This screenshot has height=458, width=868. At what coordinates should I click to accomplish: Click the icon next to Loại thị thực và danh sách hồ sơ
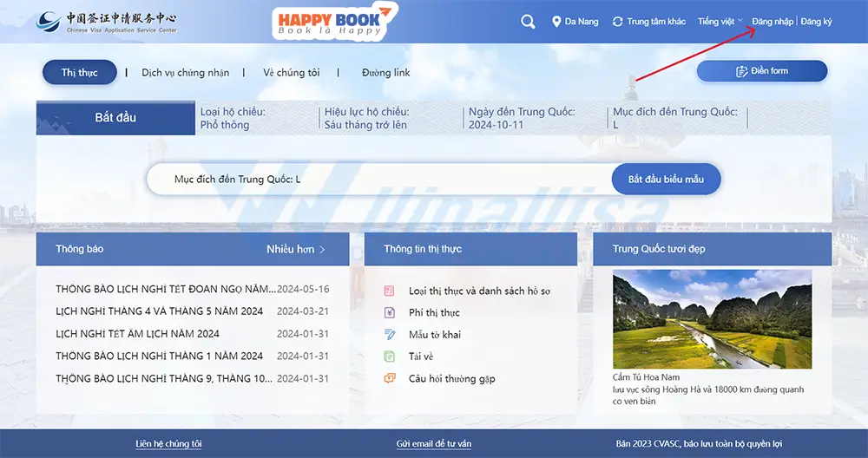tap(389, 291)
